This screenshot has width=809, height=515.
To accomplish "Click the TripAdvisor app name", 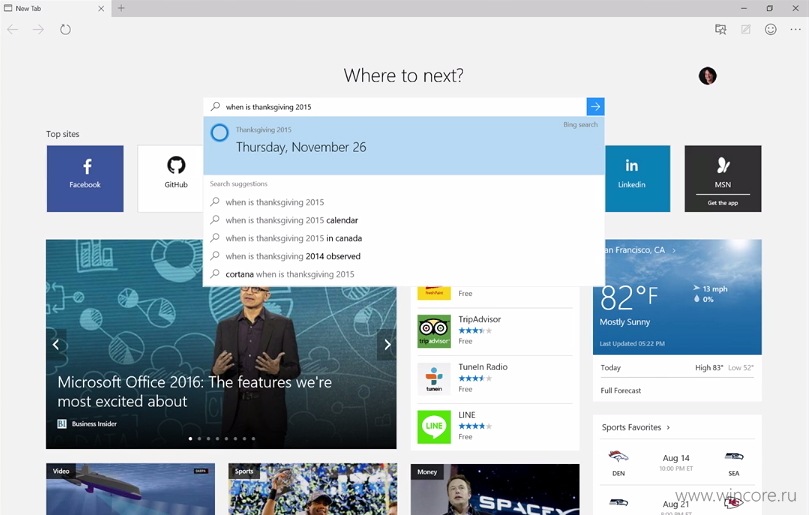I will click(x=480, y=319).
